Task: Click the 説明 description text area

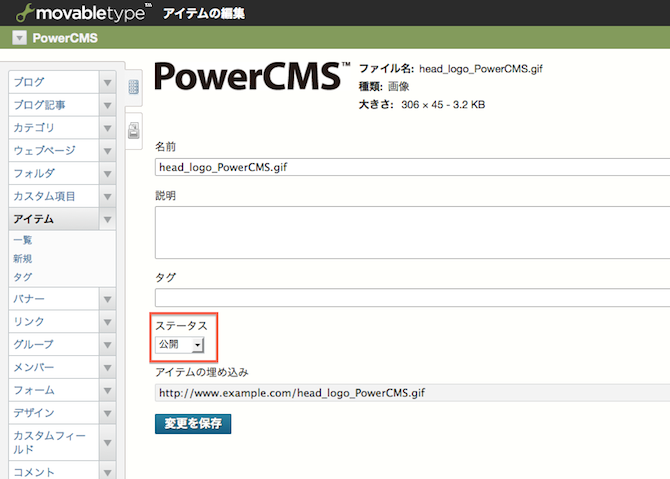Action: tap(412, 232)
